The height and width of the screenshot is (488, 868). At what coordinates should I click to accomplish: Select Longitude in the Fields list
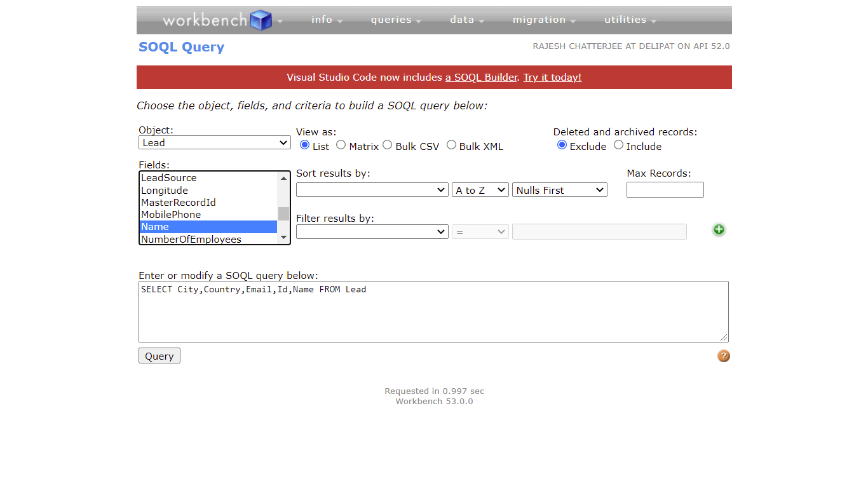(208, 190)
